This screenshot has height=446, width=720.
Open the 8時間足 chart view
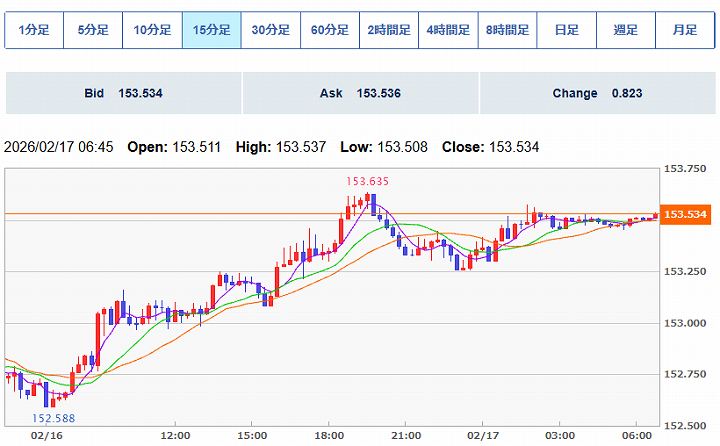pos(507,30)
